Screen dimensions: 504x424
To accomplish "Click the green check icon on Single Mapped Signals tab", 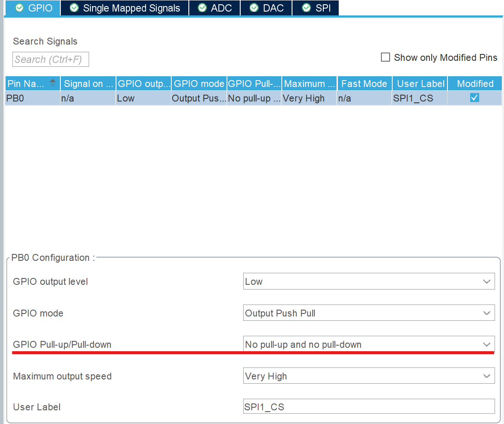I will coord(74,8).
